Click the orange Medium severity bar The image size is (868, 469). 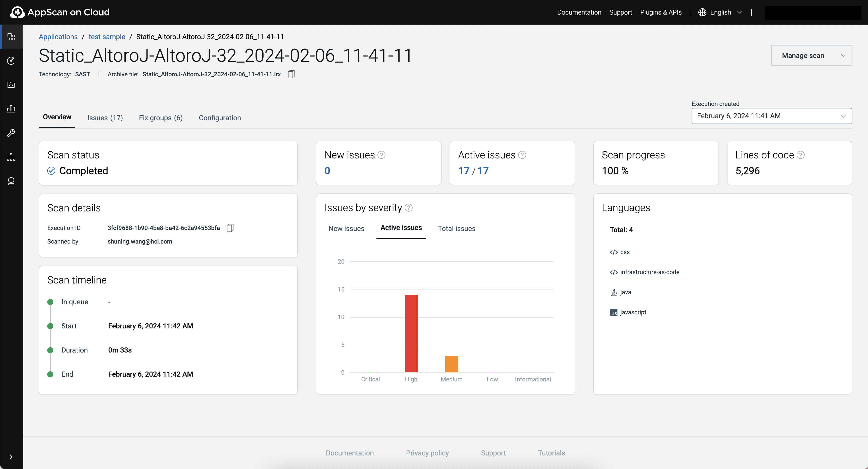(452, 364)
